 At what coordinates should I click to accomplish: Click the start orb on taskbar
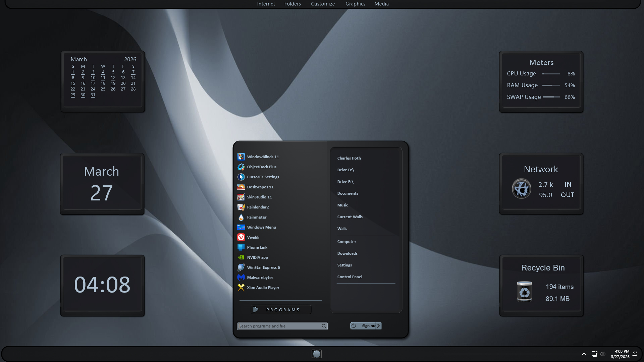317,354
